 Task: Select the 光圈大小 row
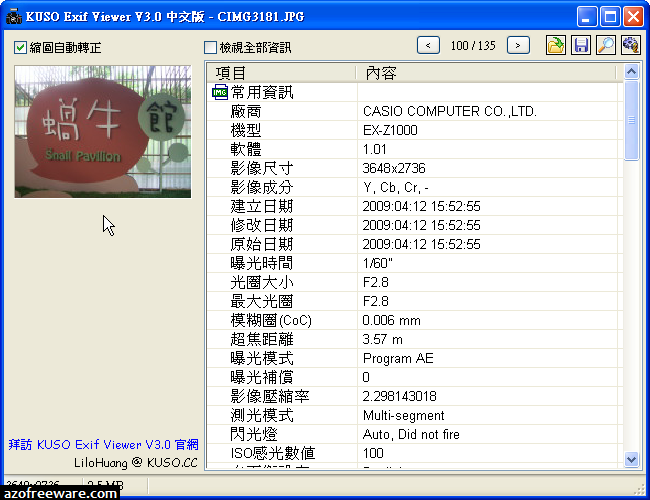(415, 282)
